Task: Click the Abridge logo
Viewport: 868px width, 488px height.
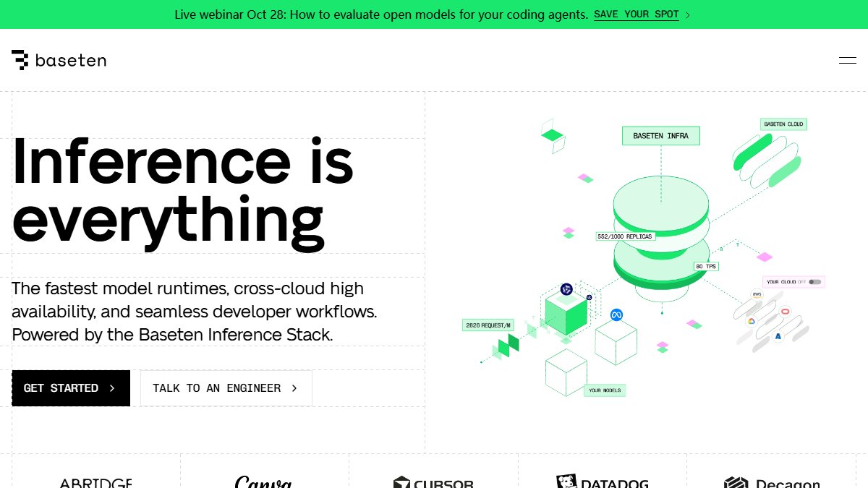Action: (95, 483)
